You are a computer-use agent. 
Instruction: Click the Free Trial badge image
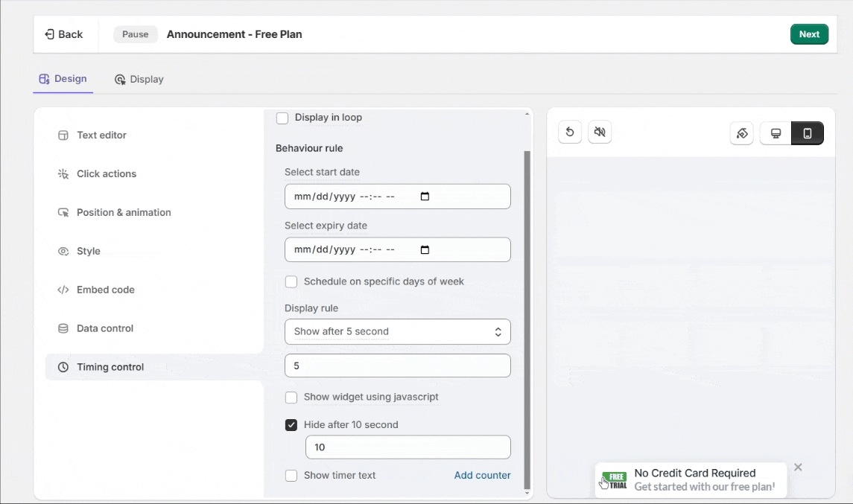pyautogui.click(x=615, y=480)
